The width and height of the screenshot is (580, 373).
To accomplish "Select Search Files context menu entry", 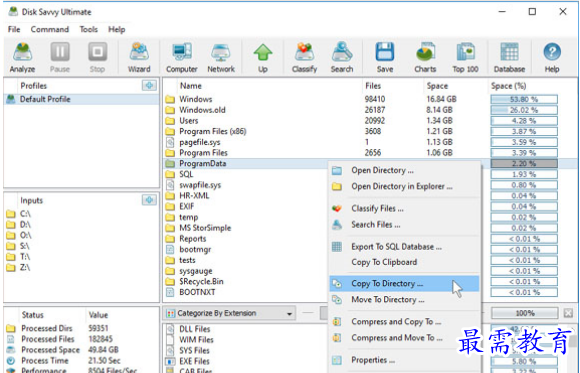I will 404,225.
